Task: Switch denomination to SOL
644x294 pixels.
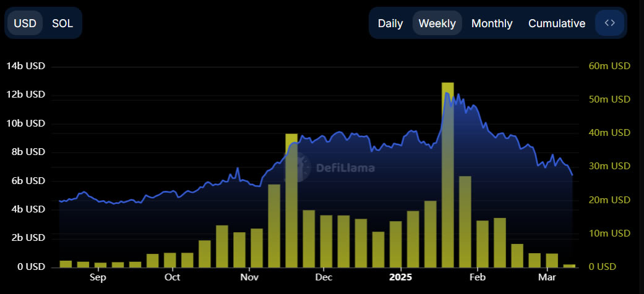Action: click(62, 23)
